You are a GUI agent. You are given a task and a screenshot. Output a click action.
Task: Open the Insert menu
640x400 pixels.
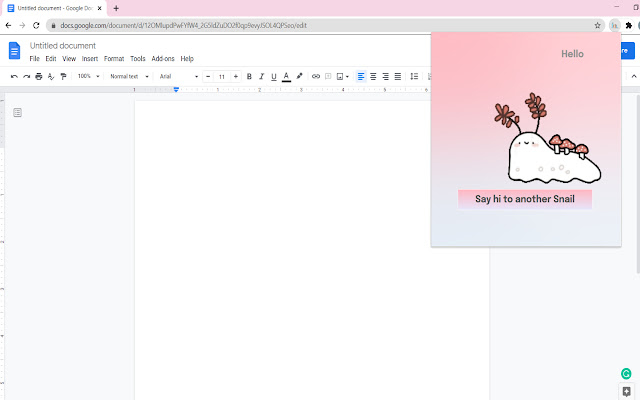tap(90, 59)
